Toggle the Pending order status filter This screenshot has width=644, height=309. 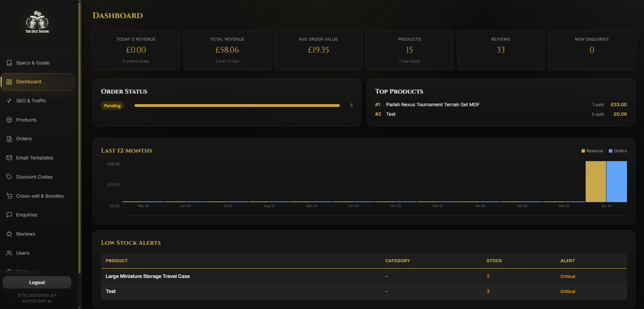point(112,106)
